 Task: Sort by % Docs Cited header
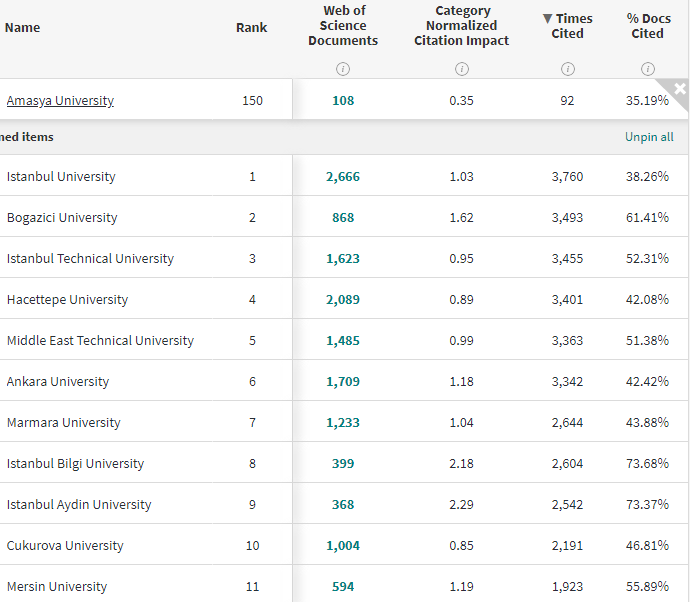click(647, 26)
